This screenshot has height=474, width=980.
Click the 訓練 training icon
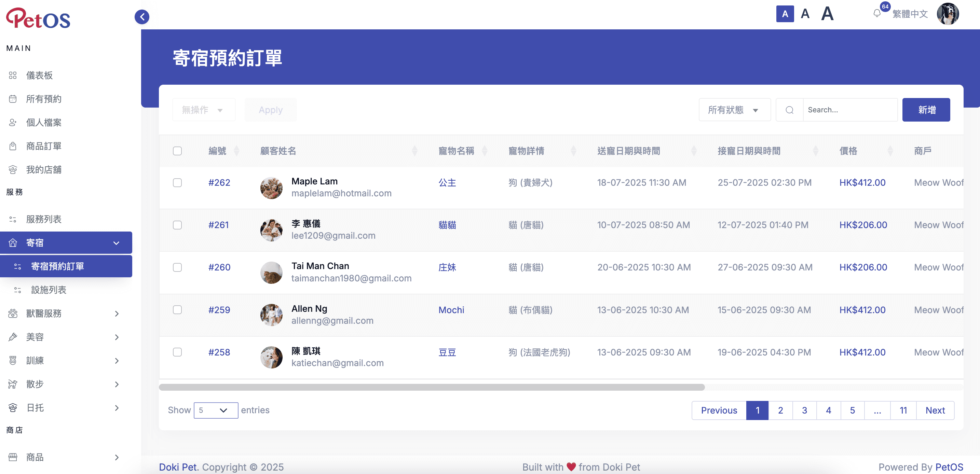(x=13, y=360)
